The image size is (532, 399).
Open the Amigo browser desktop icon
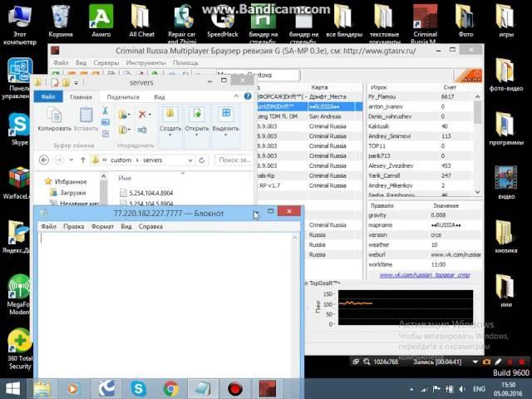101,21
